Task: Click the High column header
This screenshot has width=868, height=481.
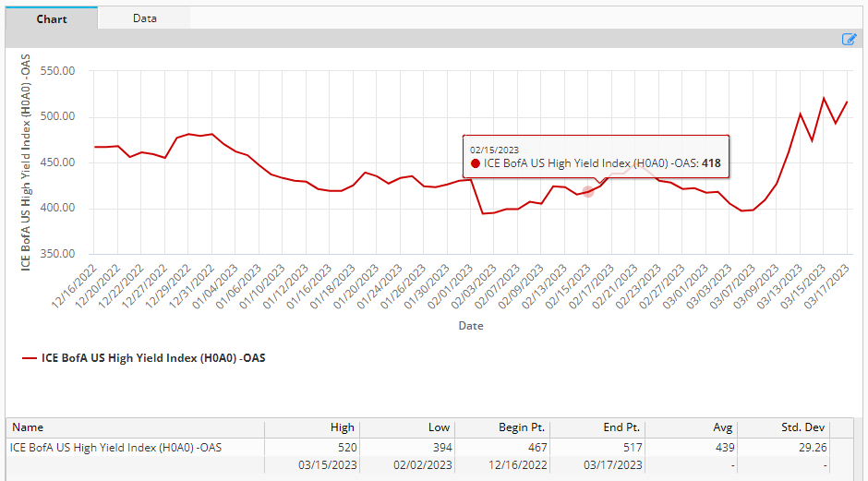Action: click(312, 427)
